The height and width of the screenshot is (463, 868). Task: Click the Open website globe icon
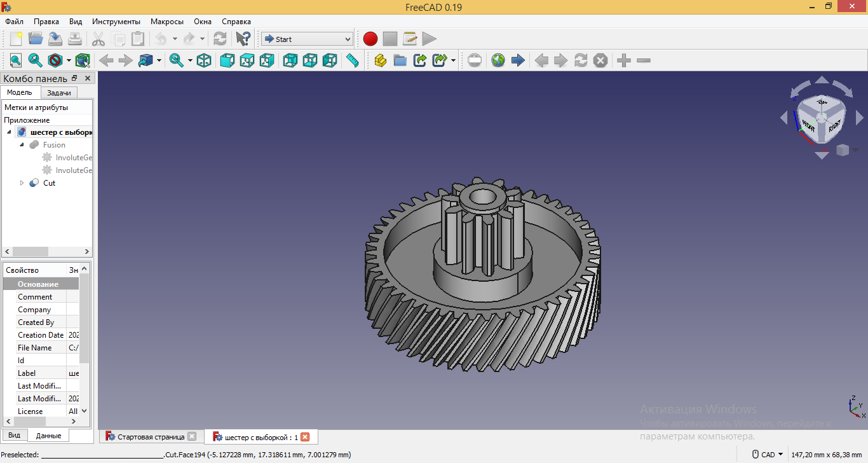pos(498,60)
